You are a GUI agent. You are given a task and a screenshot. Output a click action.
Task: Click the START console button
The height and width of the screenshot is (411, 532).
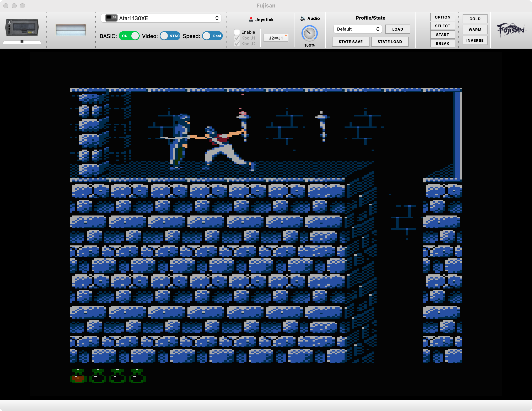click(x=442, y=35)
